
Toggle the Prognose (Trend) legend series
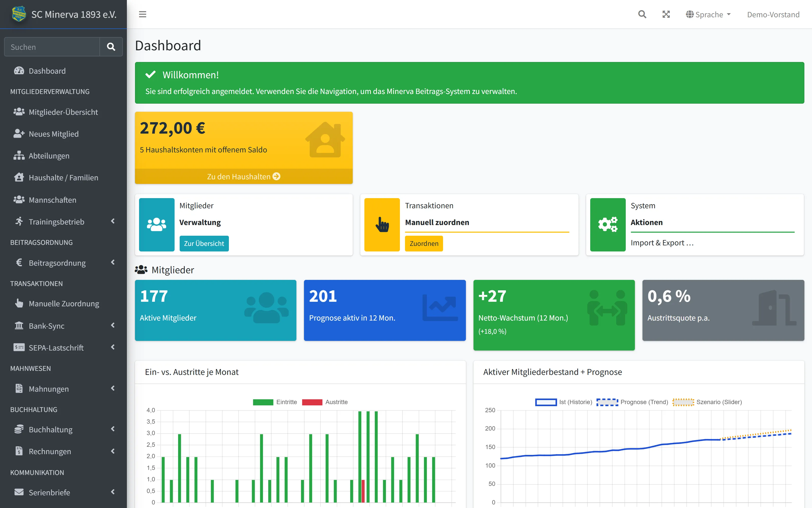(633, 402)
